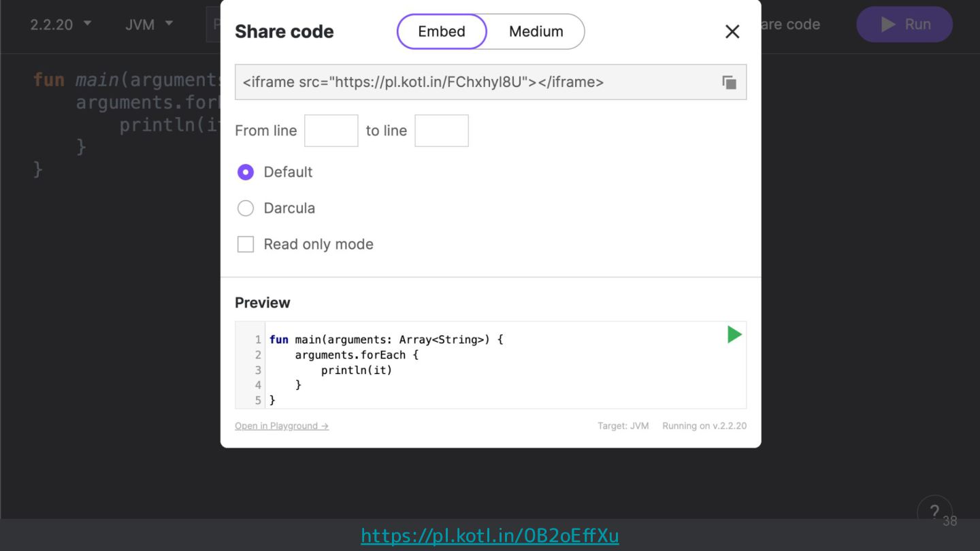Click the iframe embed code text field

470,82
